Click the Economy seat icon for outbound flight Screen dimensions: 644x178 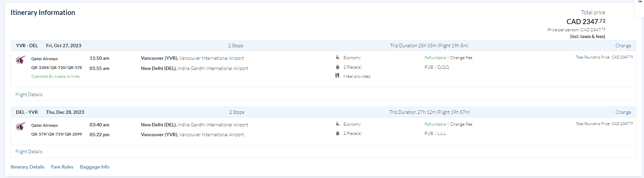click(337, 57)
